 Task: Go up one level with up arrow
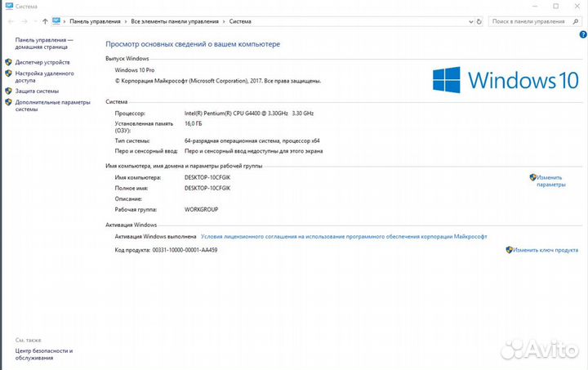tap(45, 20)
